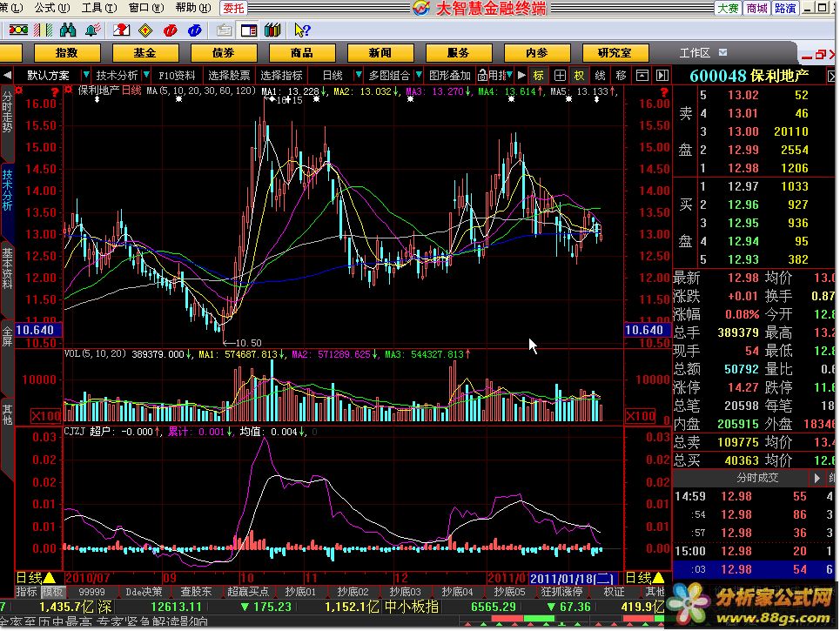
Task: Click the 选择指标 toolbar item
Action: click(282, 76)
